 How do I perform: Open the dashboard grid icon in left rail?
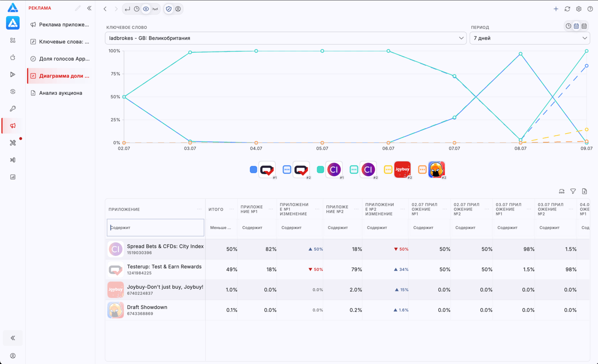click(13, 40)
